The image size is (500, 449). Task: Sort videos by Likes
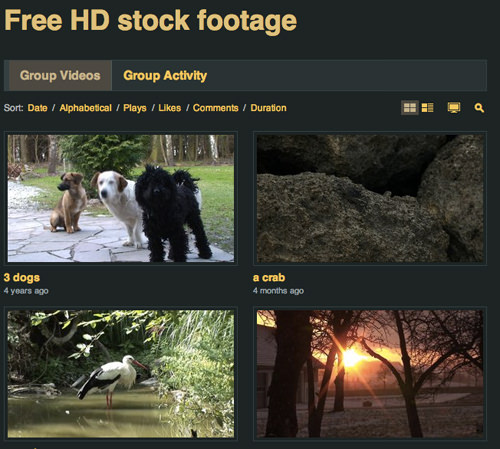170,108
